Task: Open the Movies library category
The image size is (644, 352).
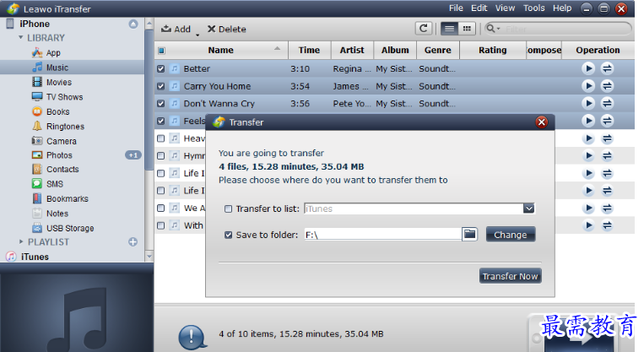Action: tap(59, 82)
